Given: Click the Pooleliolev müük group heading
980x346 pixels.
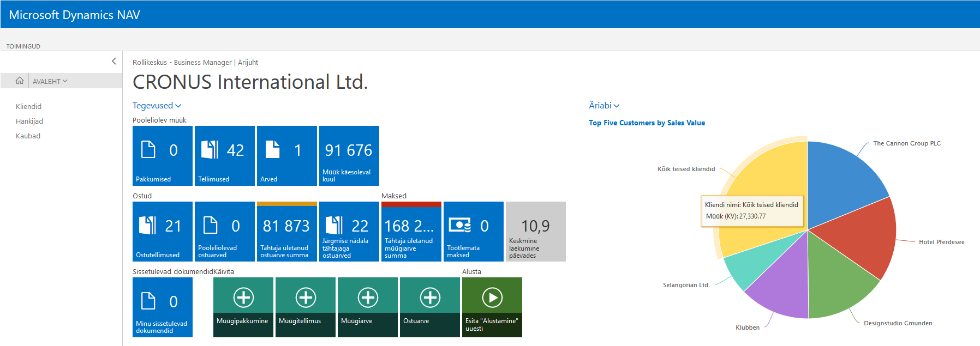Looking at the screenshot, I should point(160,120).
